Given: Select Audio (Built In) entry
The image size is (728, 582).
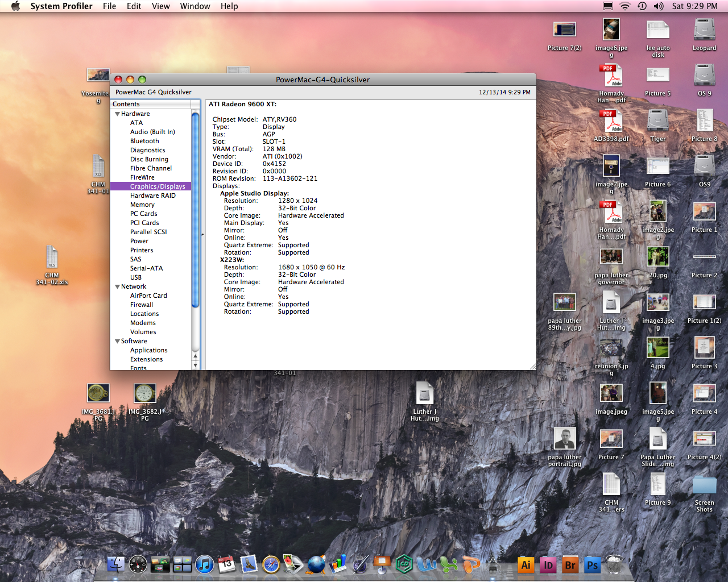Looking at the screenshot, I should tap(152, 132).
